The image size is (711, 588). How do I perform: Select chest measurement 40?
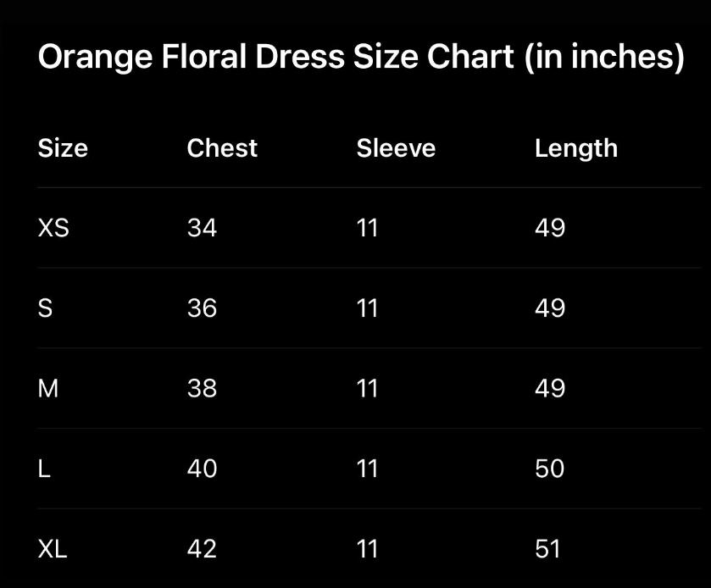pos(202,469)
